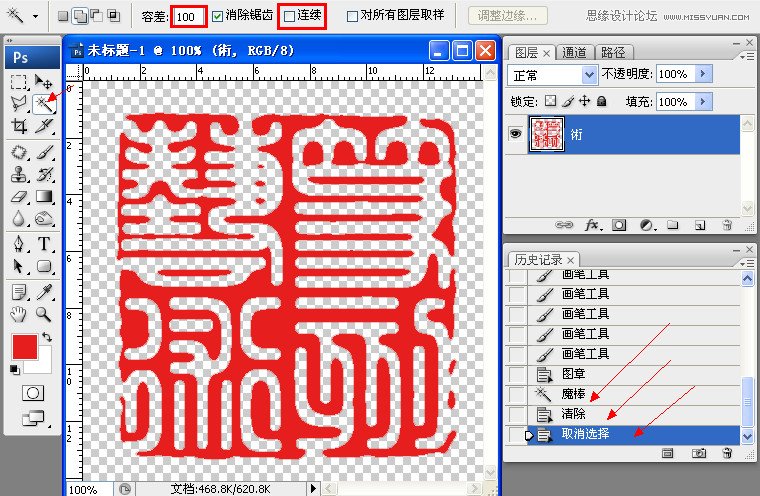Click the Link layers icon
Viewport: 760px width, 496px height.
tap(564, 225)
